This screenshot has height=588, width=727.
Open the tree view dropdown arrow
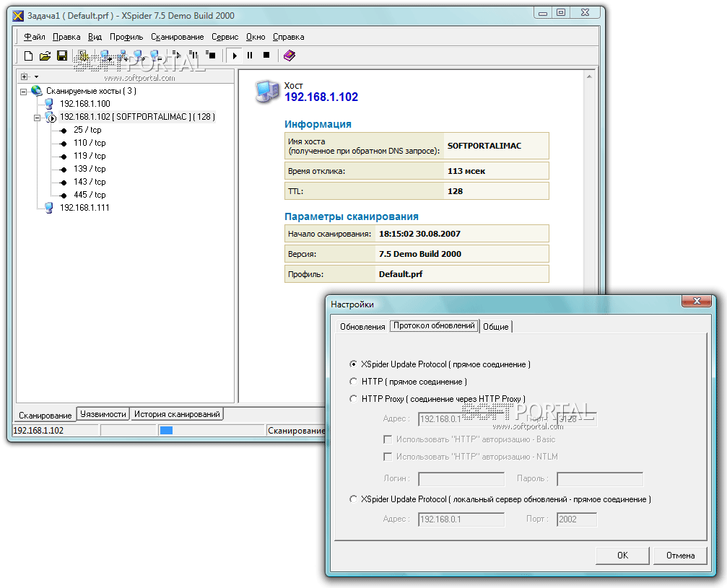coord(36,77)
